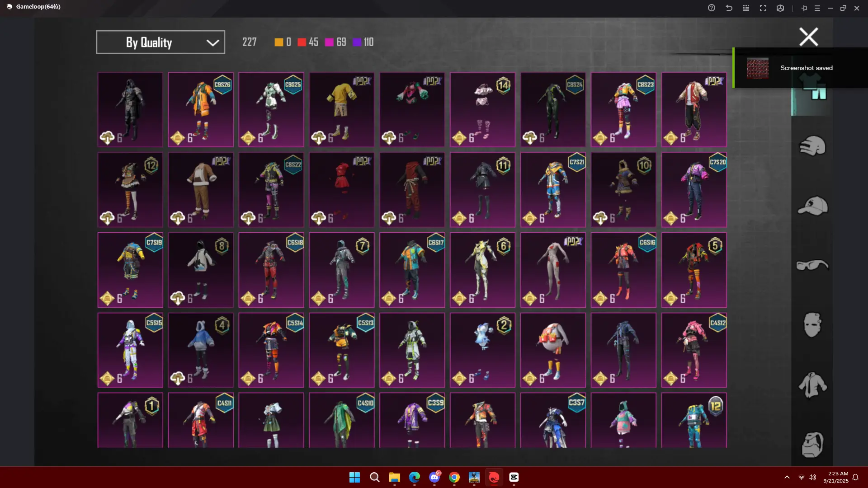Select the face mask category icon
The height and width of the screenshot is (488, 868).
[x=812, y=324]
